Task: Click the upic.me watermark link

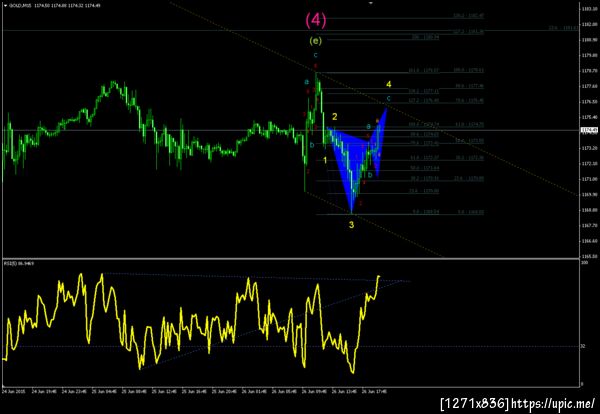Action: (553, 403)
